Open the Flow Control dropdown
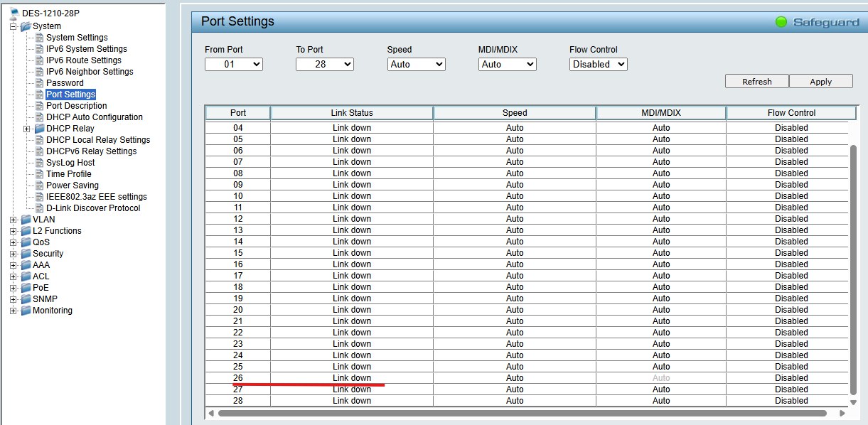868x425 pixels. coord(599,64)
